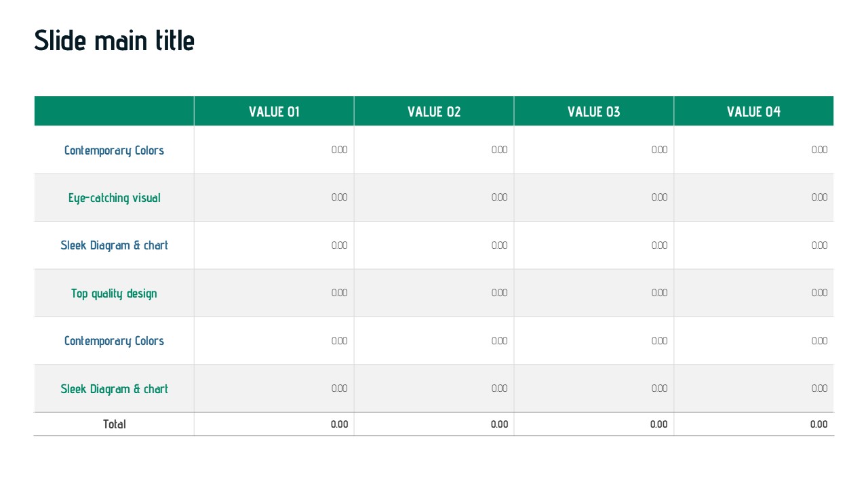This screenshot has height=488, width=868.
Task: Select the green 'Sleek Diagram & chart' label
Action: click(114, 389)
